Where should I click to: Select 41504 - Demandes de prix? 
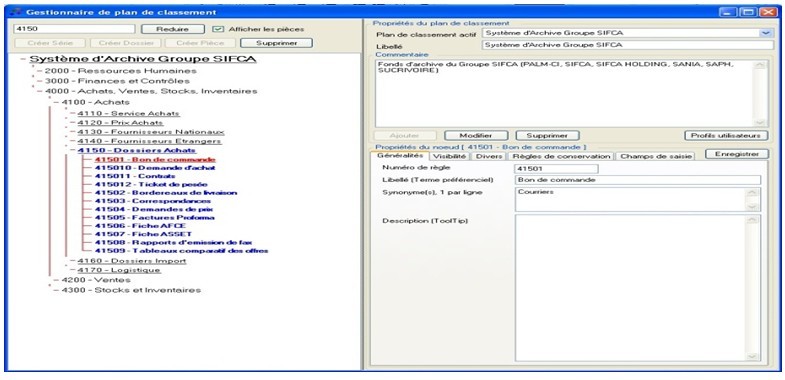pos(153,209)
